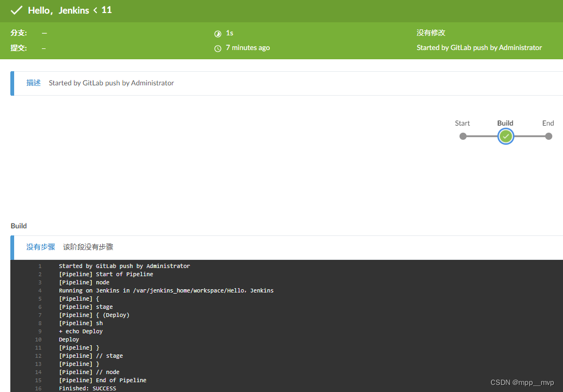The image size is (563, 392).
Task: Click log line Finished: SUCCESS
Action: tap(88, 388)
